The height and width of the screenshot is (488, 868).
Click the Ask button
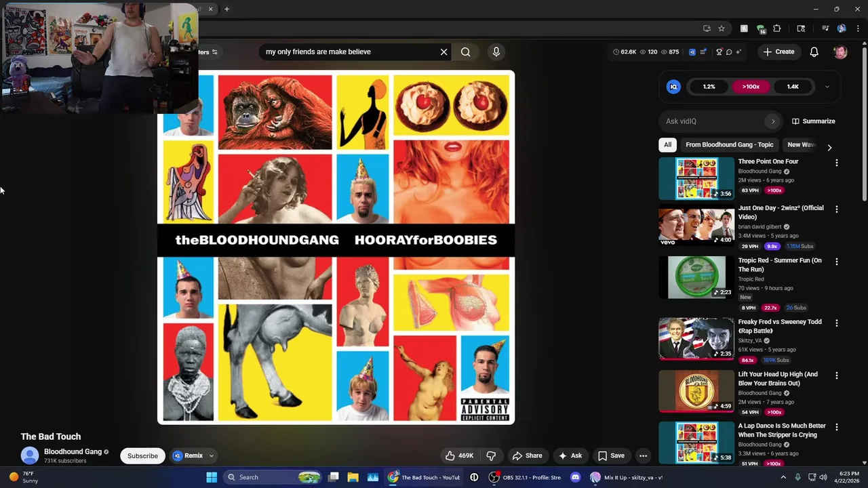click(x=570, y=455)
